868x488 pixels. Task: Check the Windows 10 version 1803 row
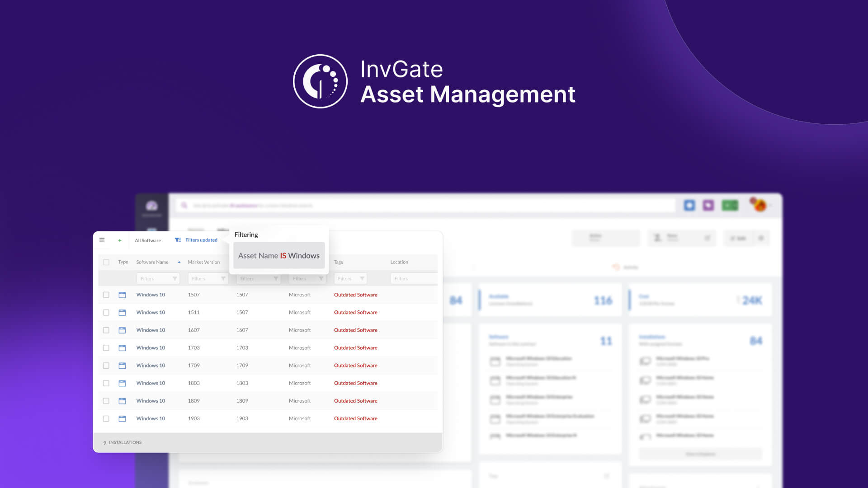pyautogui.click(x=106, y=383)
